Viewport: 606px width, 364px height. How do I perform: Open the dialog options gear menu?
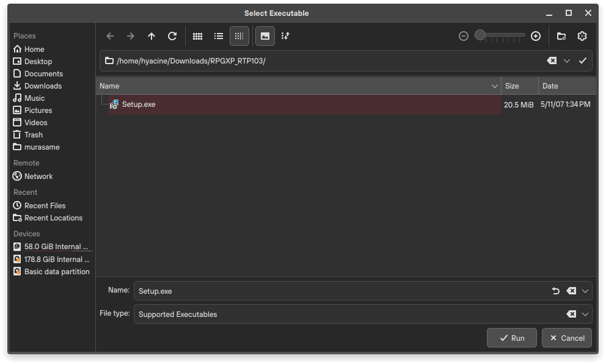coord(582,36)
